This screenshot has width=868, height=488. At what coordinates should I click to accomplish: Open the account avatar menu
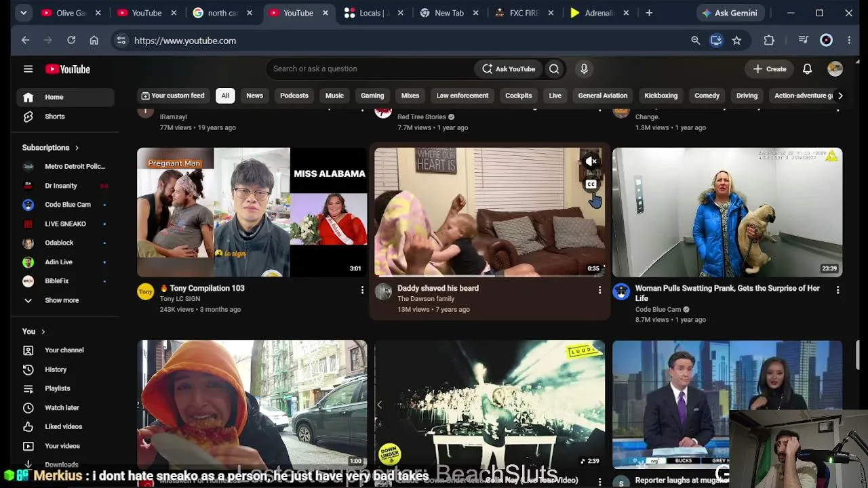[x=835, y=68]
